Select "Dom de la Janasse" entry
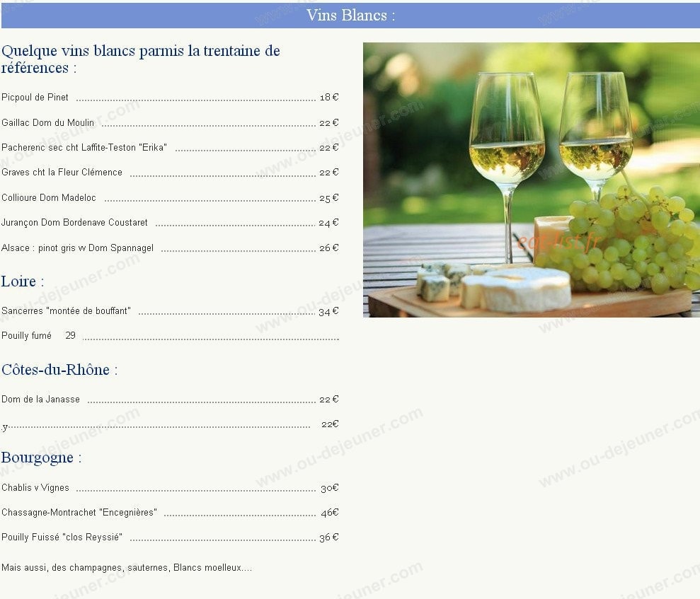The image size is (700, 599). tap(40, 399)
